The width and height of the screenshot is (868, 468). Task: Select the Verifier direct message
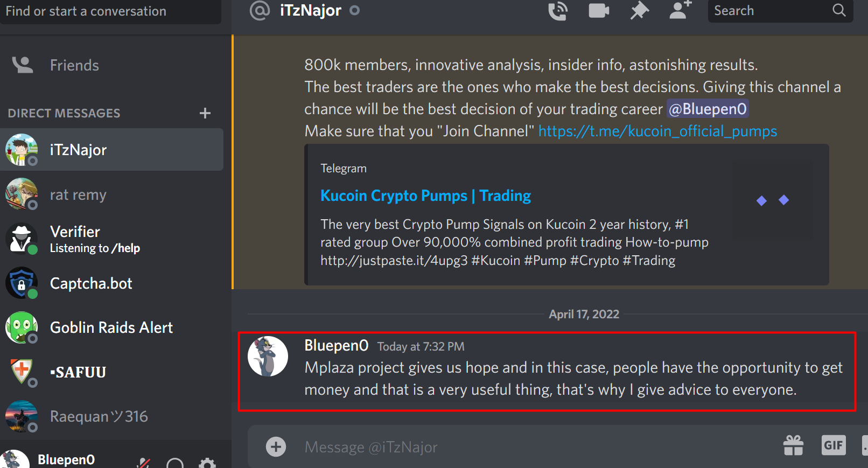(x=111, y=239)
